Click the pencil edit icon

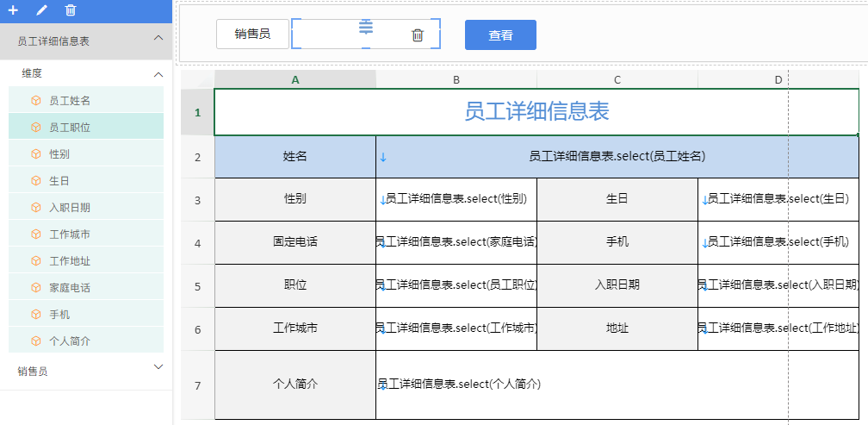tap(41, 10)
